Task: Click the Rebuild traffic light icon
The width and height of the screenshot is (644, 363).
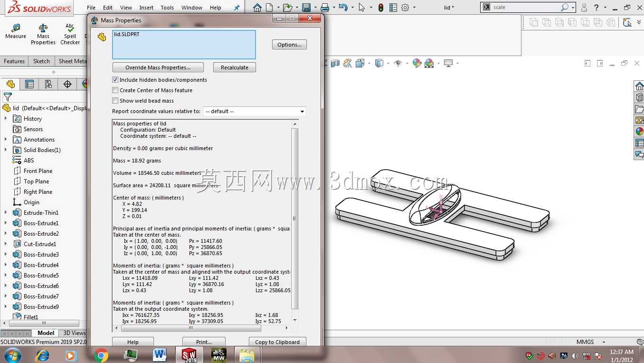Action: [x=381, y=8]
